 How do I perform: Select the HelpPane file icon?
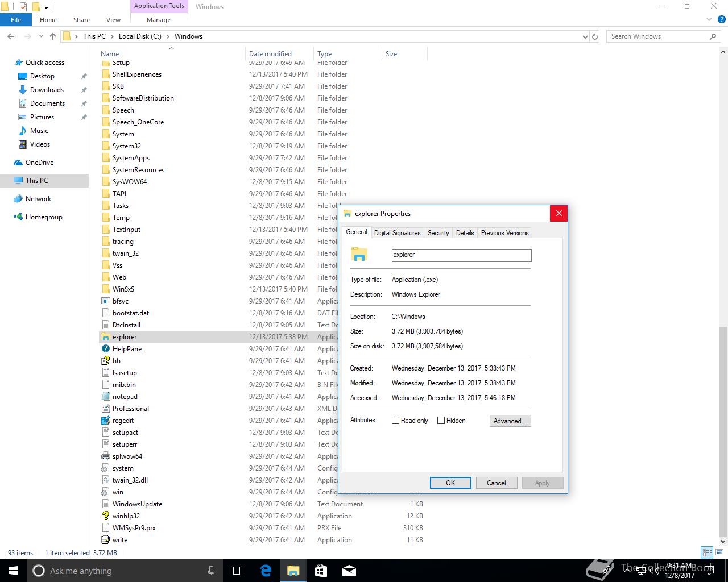105,349
